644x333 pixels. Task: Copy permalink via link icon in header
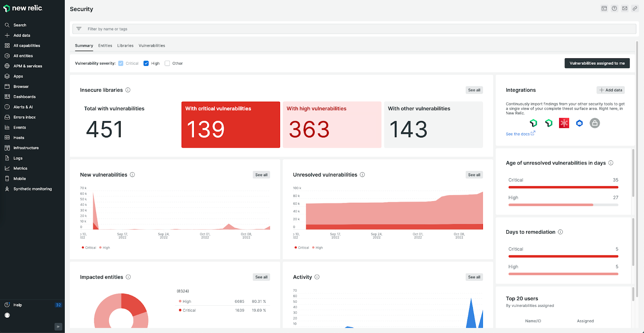coord(635,8)
